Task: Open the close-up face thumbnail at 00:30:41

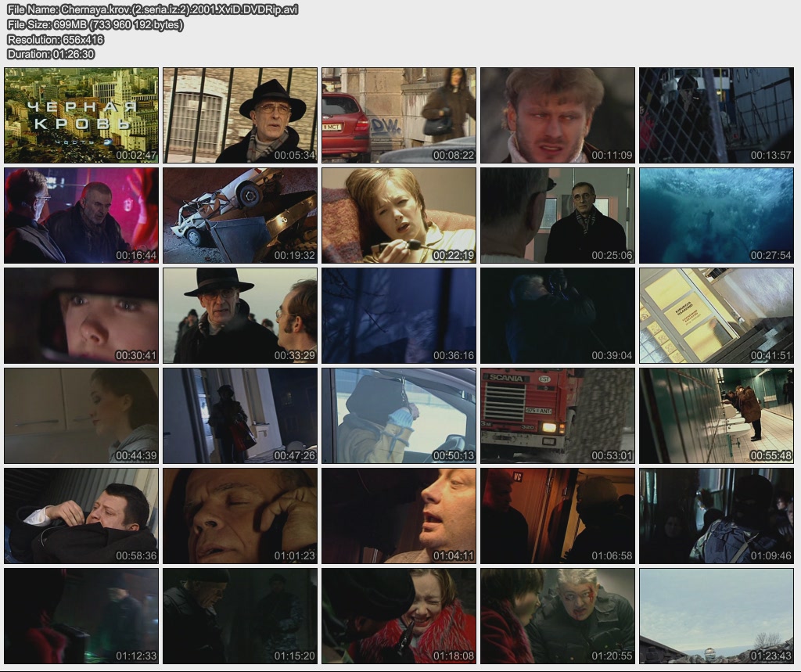Action: pos(81,316)
